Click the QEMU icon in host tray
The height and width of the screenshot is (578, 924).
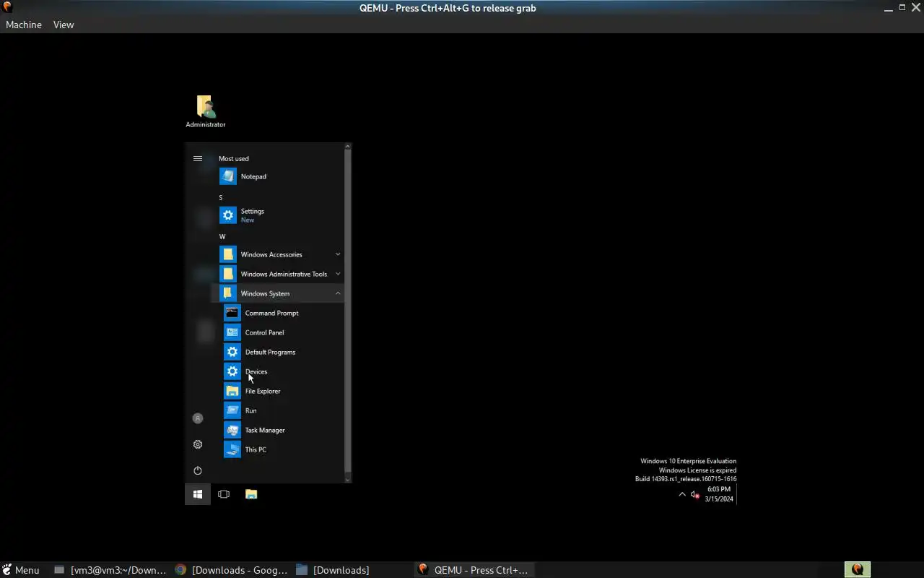[x=858, y=569]
